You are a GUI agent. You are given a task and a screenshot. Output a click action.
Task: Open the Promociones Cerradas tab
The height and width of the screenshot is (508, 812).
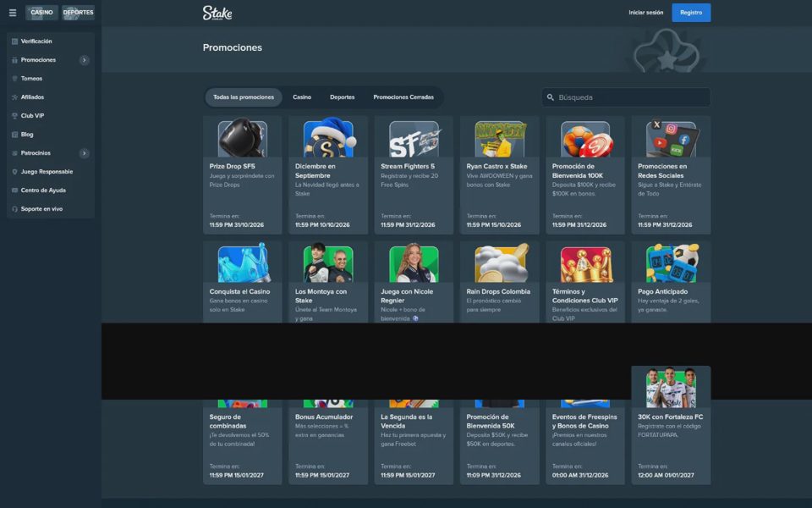point(403,97)
